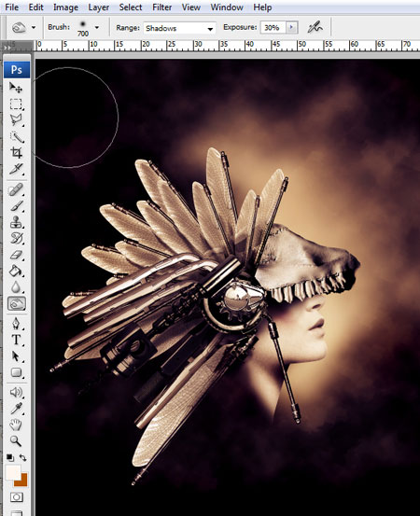Open the File menu
This screenshot has height=516, width=420.
click(x=12, y=7)
